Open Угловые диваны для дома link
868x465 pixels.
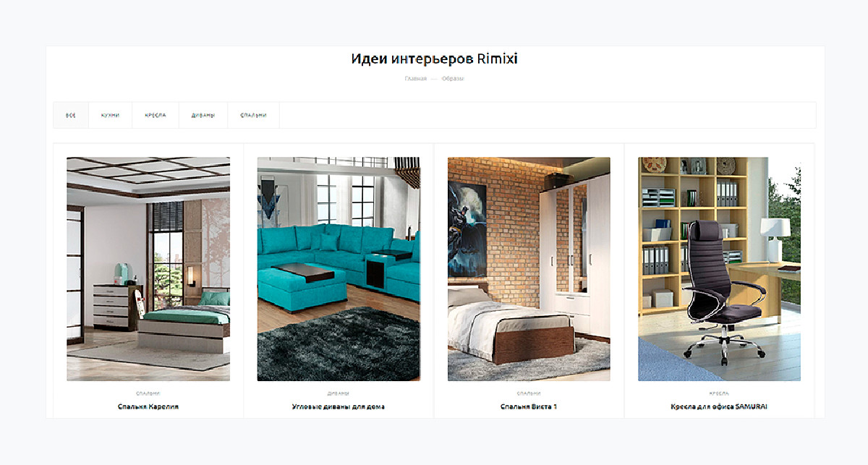click(339, 407)
